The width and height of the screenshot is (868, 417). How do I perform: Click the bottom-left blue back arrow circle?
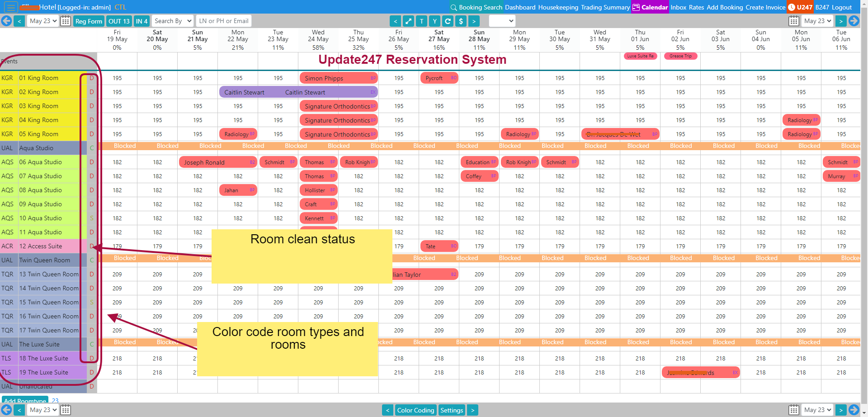coord(6,410)
